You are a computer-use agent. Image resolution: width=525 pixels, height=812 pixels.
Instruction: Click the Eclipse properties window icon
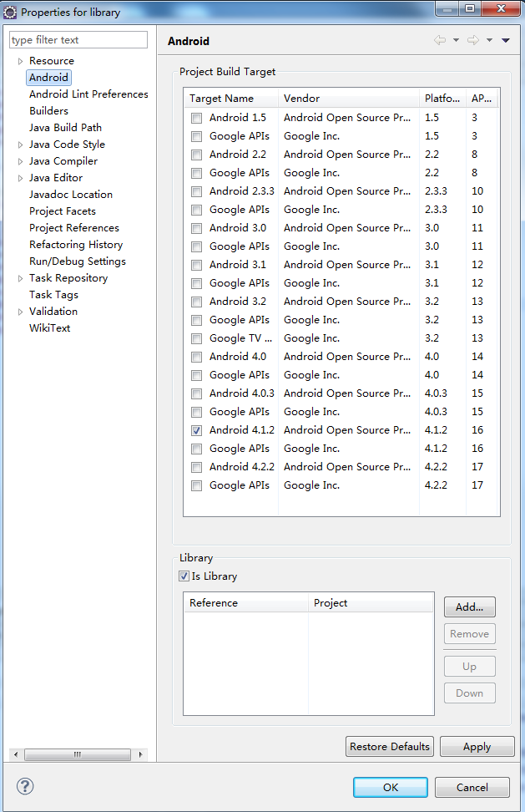(x=10, y=12)
